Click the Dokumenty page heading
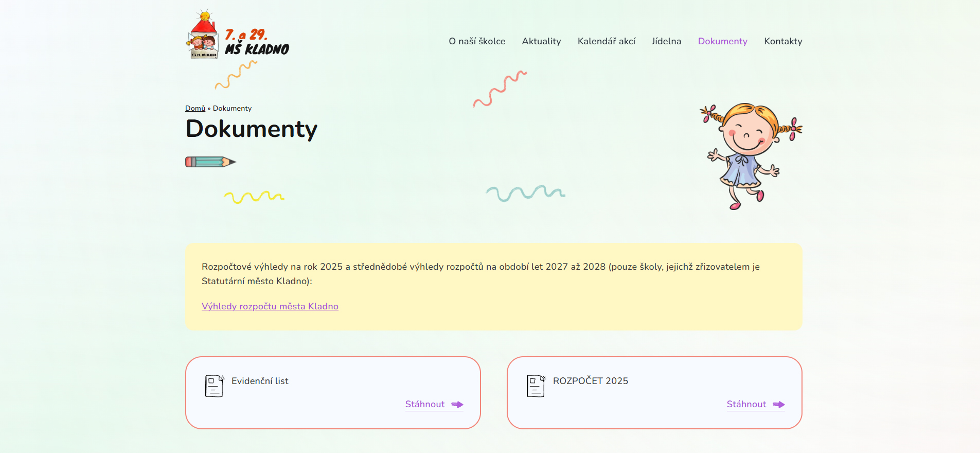 coord(251,129)
